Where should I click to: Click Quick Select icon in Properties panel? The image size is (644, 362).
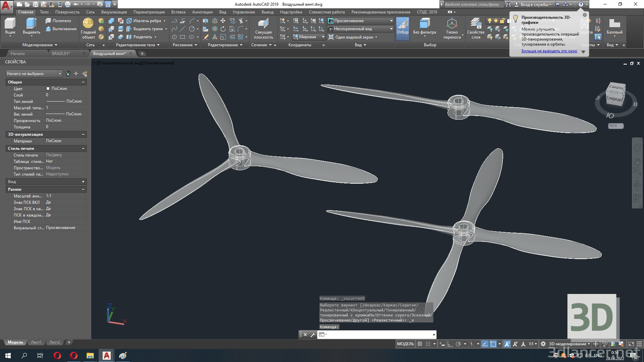pyautogui.click(x=85, y=74)
